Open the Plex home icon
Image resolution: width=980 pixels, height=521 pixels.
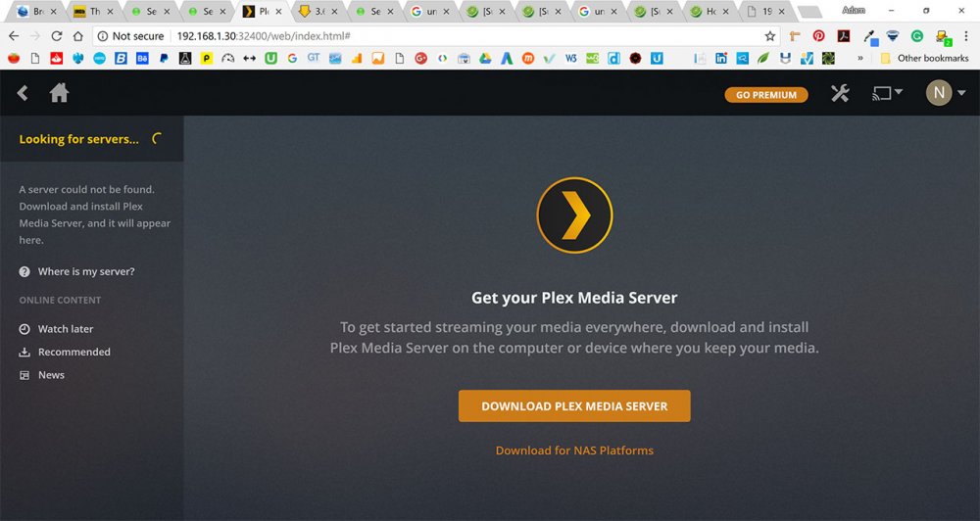pyautogui.click(x=60, y=93)
